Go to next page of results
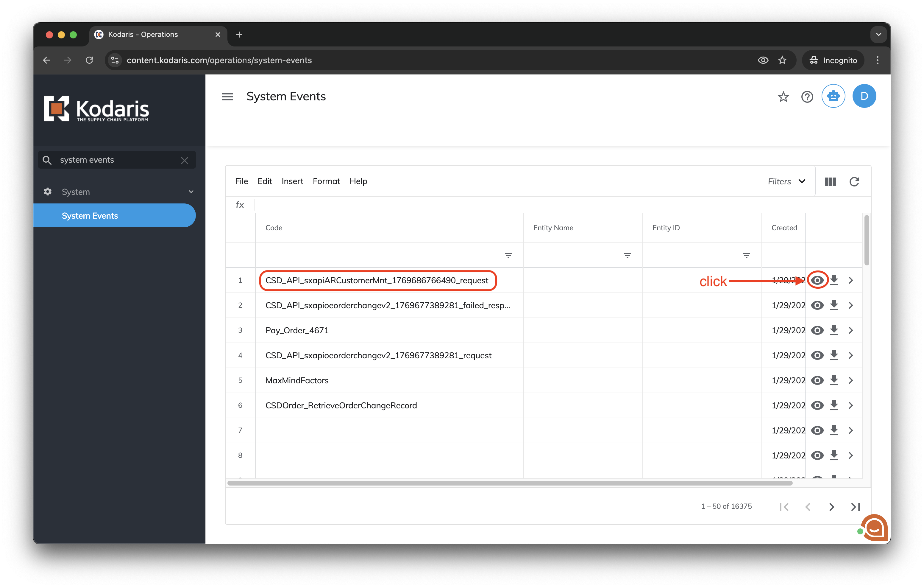This screenshot has width=924, height=588. coord(831,507)
